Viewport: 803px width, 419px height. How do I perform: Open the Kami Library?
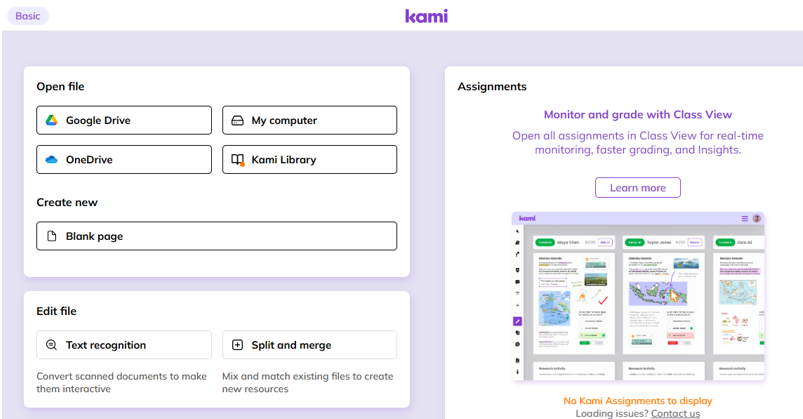pyautogui.click(x=309, y=159)
